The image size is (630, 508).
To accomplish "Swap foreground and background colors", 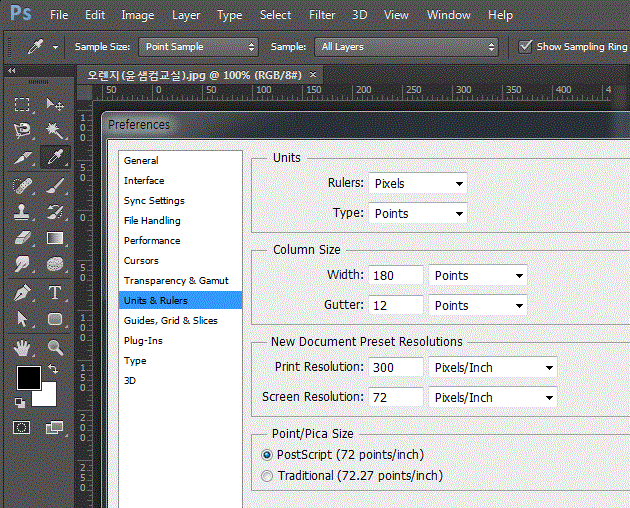I will (53, 368).
